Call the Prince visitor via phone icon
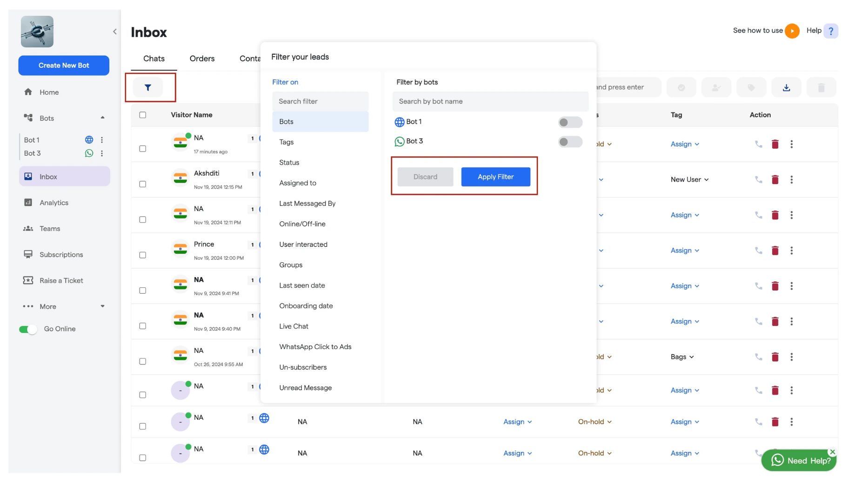This screenshot has width=868, height=502. (759, 251)
